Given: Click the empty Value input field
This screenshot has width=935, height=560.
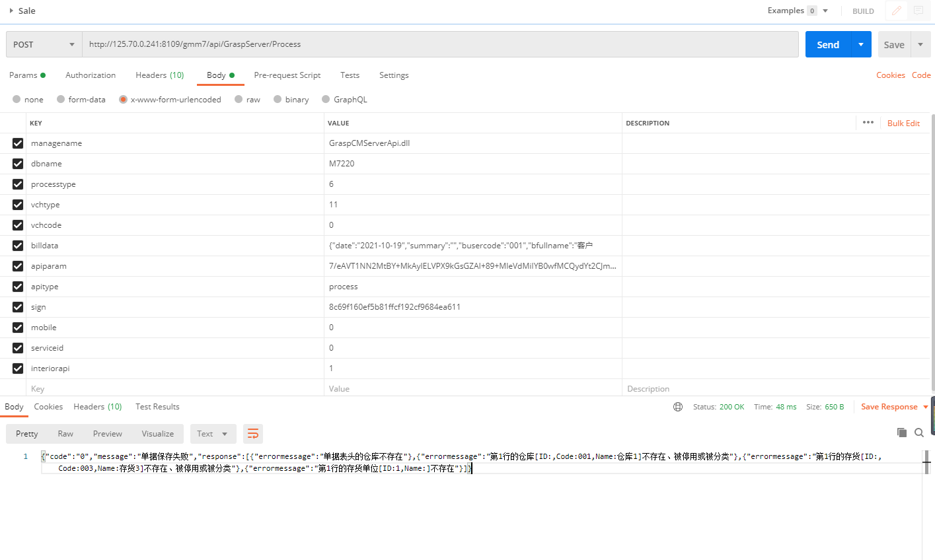Looking at the screenshot, I should click(x=473, y=389).
